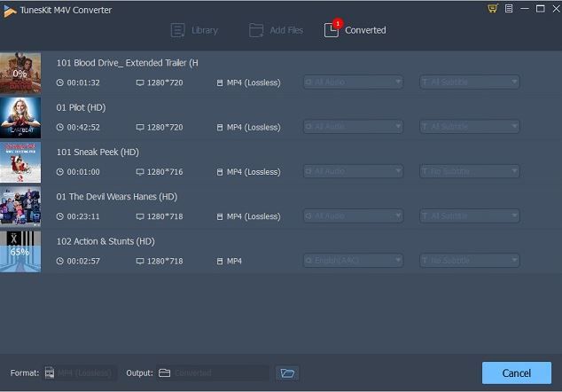This screenshot has height=392, width=562.
Task: Click monitor icon in 01 Pilot (HD) row
Action: point(140,128)
